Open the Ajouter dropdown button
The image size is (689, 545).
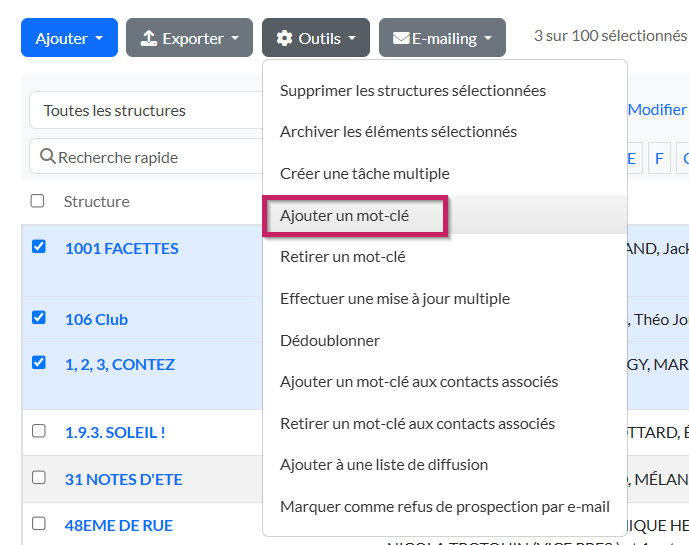[69, 38]
